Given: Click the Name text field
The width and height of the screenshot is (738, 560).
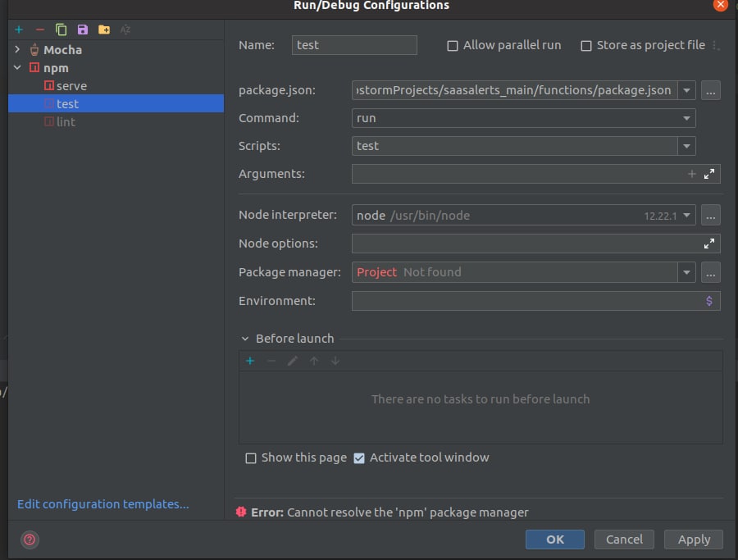Looking at the screenshot, I should 354,45.
